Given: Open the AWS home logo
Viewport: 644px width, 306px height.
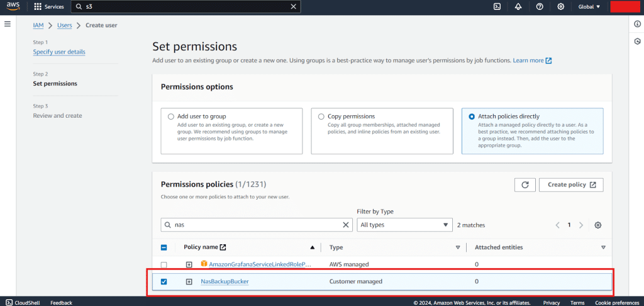Looking at the screenshot, I should click(x=13, y=6).
